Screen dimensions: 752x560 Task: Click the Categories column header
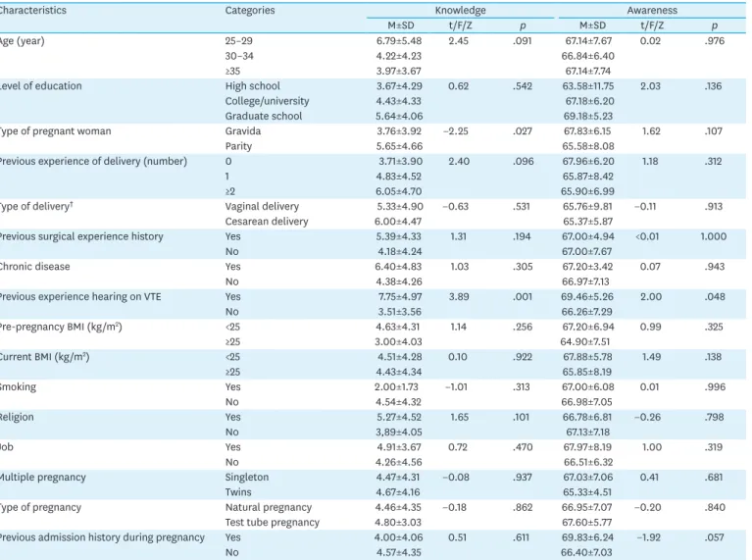pos(250,10)
